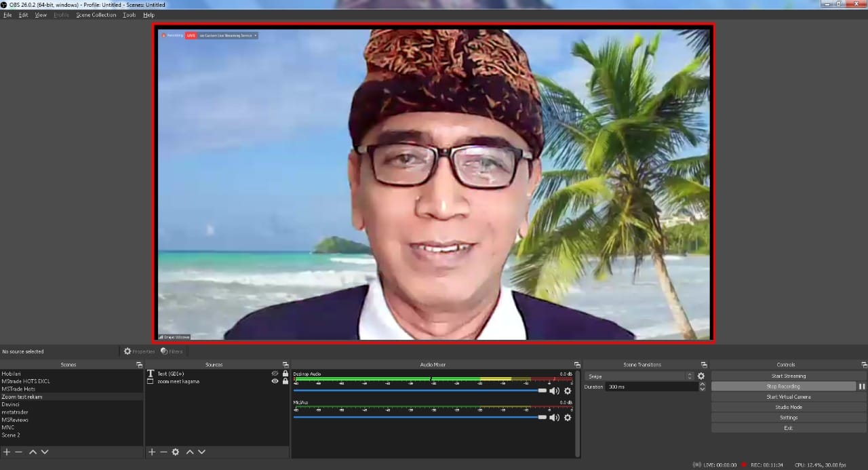The image size is (868, 470).
Task: Move scene up in Scenes list
Action: pos(33,452)
